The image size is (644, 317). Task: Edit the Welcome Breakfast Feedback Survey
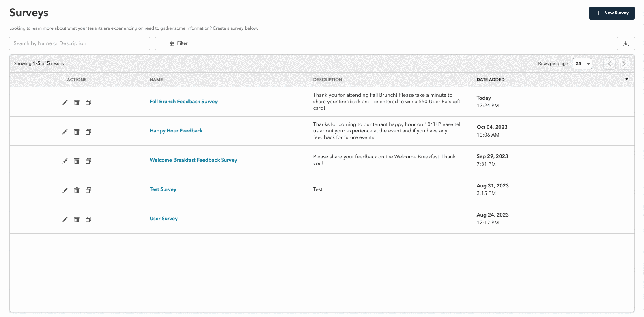(65, 161)
